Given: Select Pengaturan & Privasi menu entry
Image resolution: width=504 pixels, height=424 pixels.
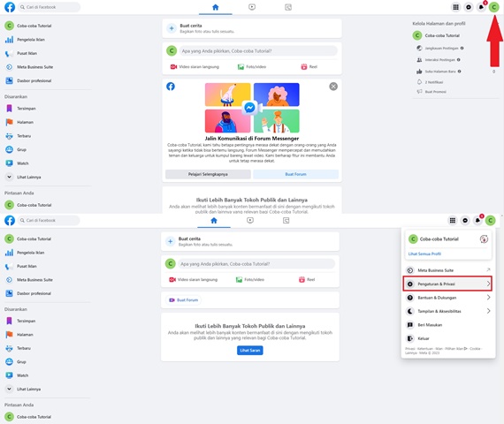Looking at the screenshot, I should click(x=447, y=284).
